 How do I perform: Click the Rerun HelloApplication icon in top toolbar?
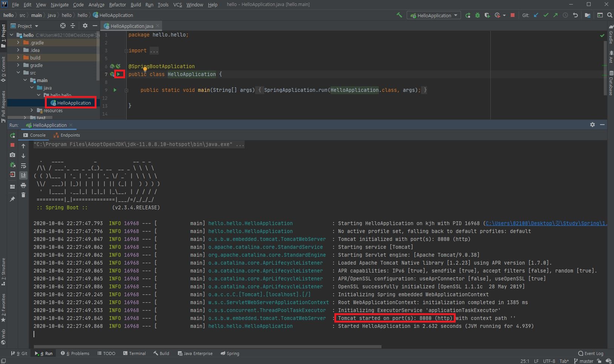[468, 15]
